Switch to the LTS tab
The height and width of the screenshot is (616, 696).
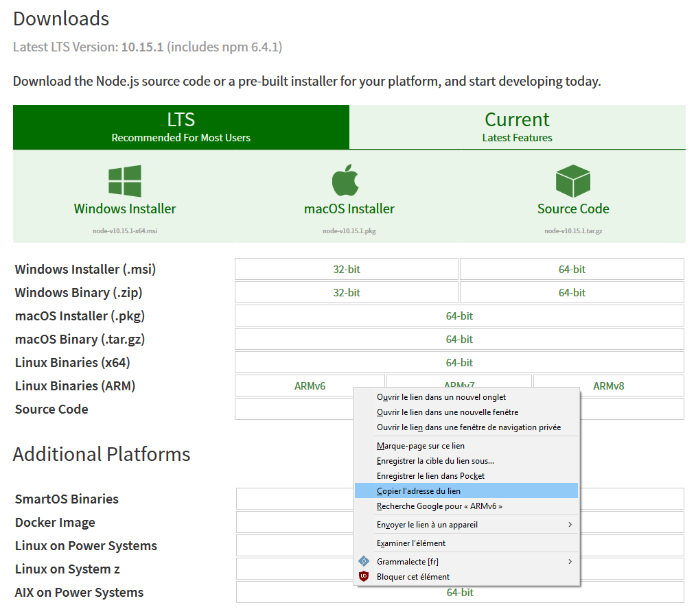[181, 127]
